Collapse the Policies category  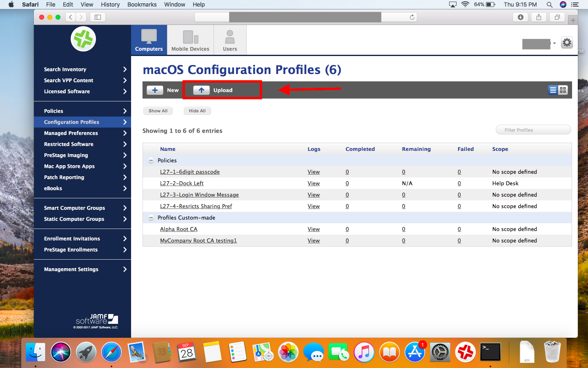coord(151,161)
